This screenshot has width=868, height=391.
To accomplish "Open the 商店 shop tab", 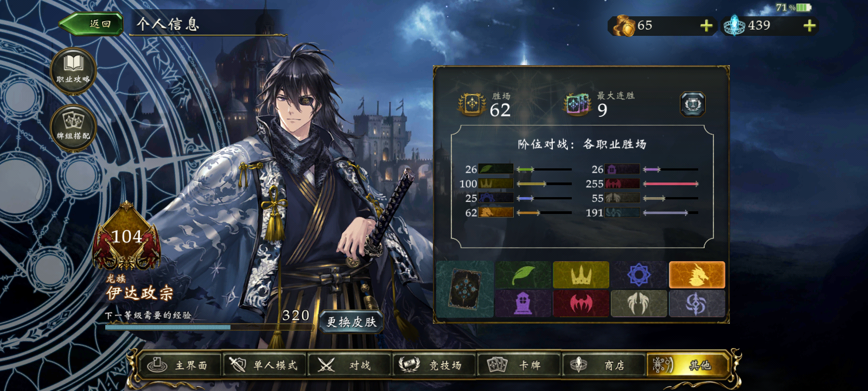I will pyautogui.click(x=603, y=365).
